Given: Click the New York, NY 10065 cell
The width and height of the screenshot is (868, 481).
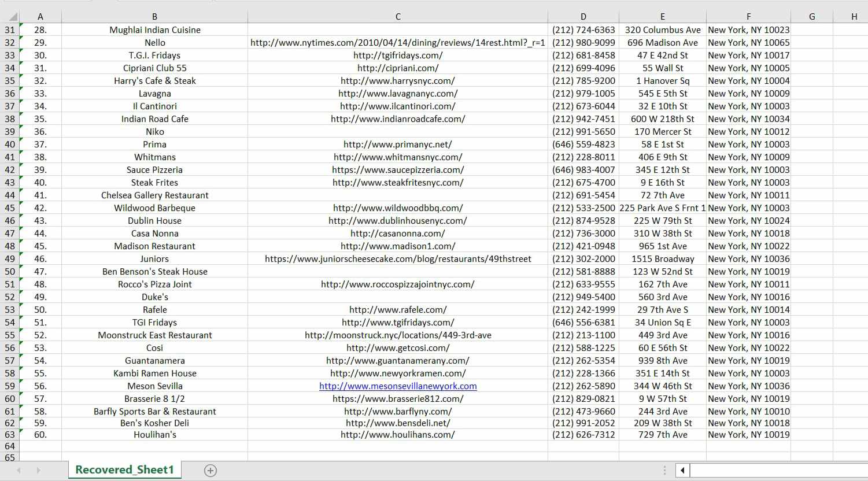Looking at the screenshot, I should pyautogui.click(x=749, y=43).
